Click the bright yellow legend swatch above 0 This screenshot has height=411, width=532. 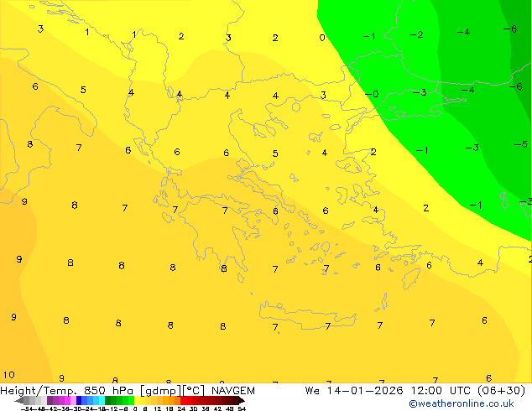pos(137,400)
